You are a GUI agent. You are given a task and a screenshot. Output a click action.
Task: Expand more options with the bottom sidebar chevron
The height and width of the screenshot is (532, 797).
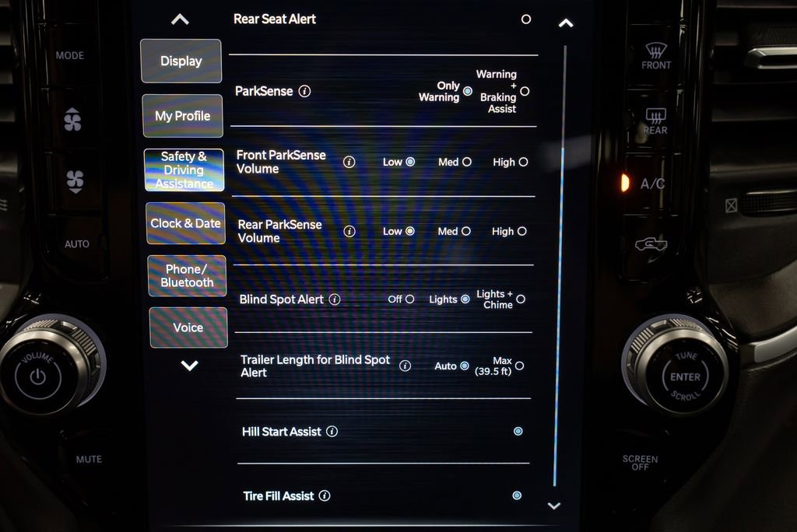coord(188,364)
